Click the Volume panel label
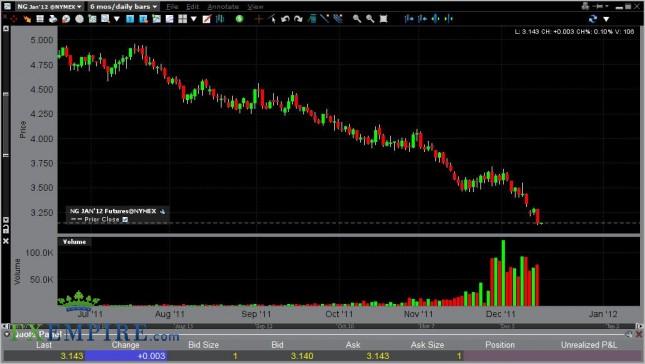 74,242
